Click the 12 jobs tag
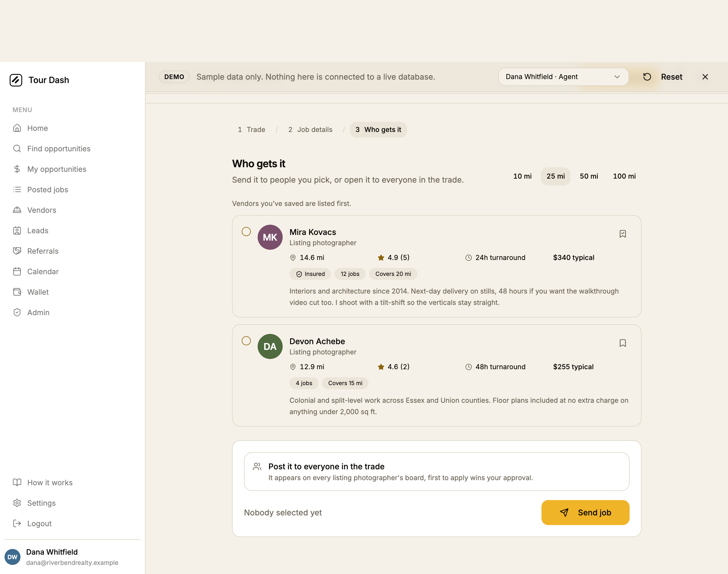 [350, 274]
